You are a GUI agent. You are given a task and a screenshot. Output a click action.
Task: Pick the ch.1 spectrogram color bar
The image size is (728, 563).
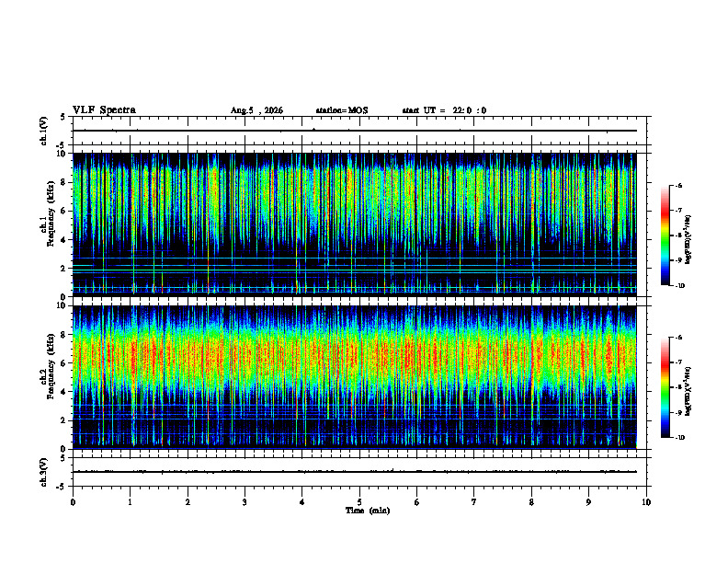pos(665,236)
